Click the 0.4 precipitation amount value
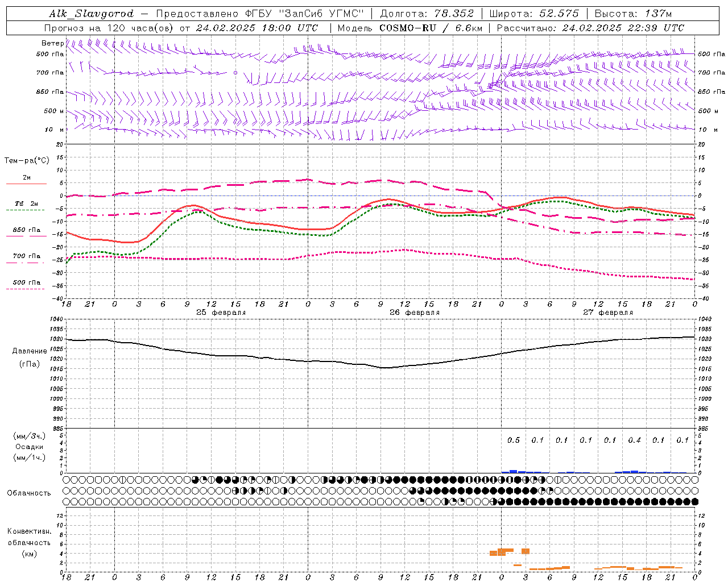 (635, 440)
